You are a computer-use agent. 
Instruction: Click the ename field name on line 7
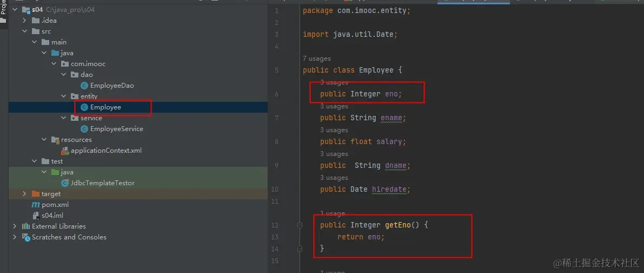pyautogui.click(x=391, y=118)
